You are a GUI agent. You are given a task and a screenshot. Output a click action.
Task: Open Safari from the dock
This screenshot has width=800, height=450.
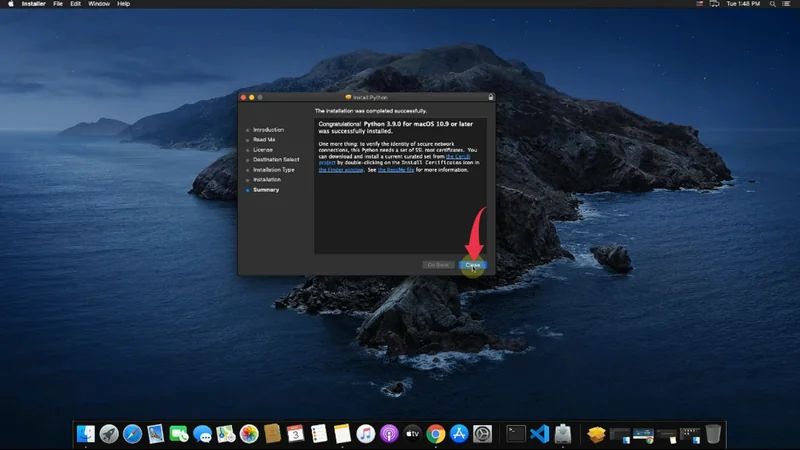(x=132, y=434)
